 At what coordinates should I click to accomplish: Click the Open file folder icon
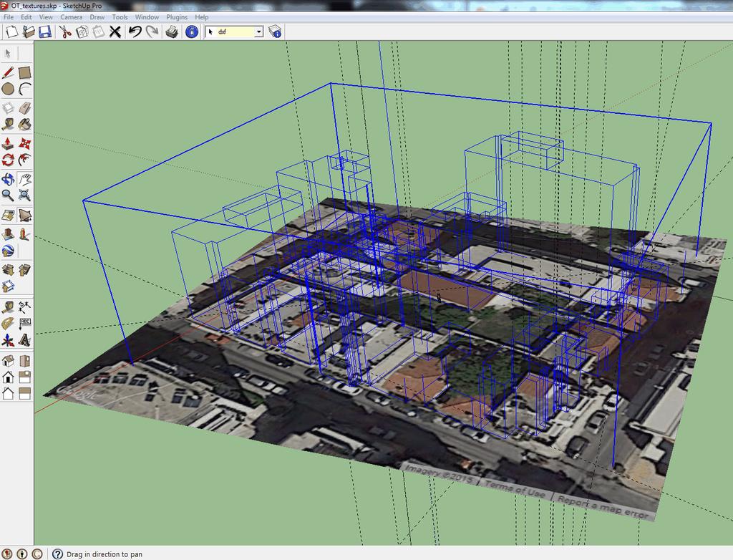(x=28, y=32)
